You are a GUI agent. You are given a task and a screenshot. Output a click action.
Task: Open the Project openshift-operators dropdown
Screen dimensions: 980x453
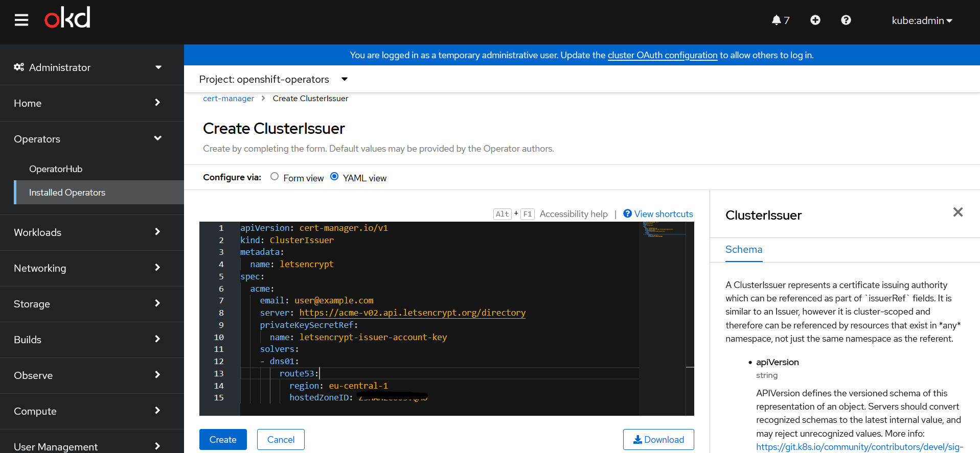click(x=274, y=79)
